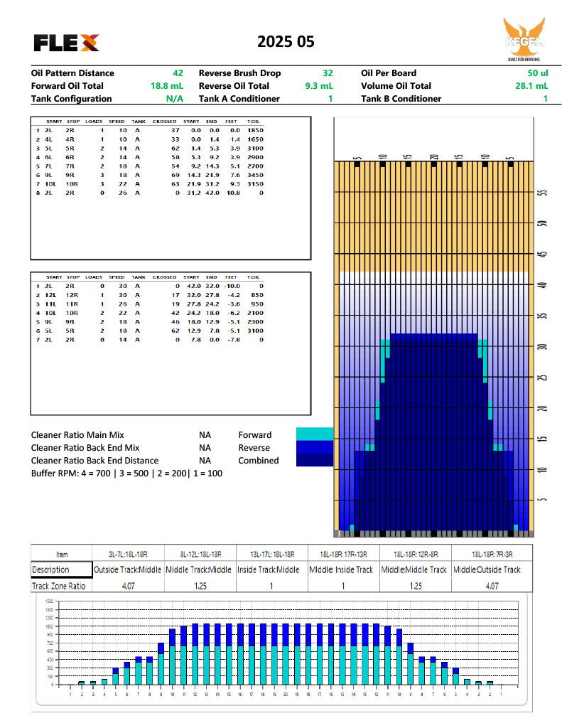This screenshot has height=728, width=562.
Task: Click the 18L-18R:17R-13R column header
Action: coord(343,554)
